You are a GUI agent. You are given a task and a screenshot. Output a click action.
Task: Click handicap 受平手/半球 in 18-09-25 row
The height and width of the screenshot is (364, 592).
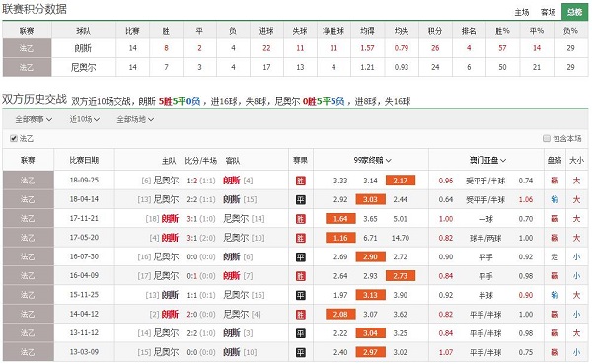click(485, 181)
